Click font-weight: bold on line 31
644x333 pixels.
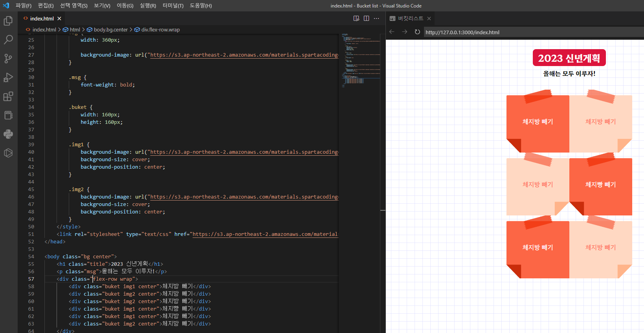(108, 85)
